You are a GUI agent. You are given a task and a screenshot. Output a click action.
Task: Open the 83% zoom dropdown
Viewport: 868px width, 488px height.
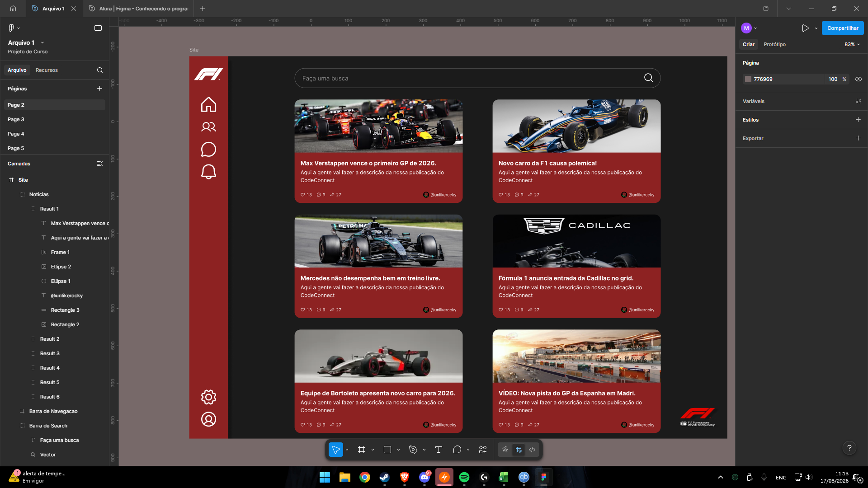(x=852, y=44)
